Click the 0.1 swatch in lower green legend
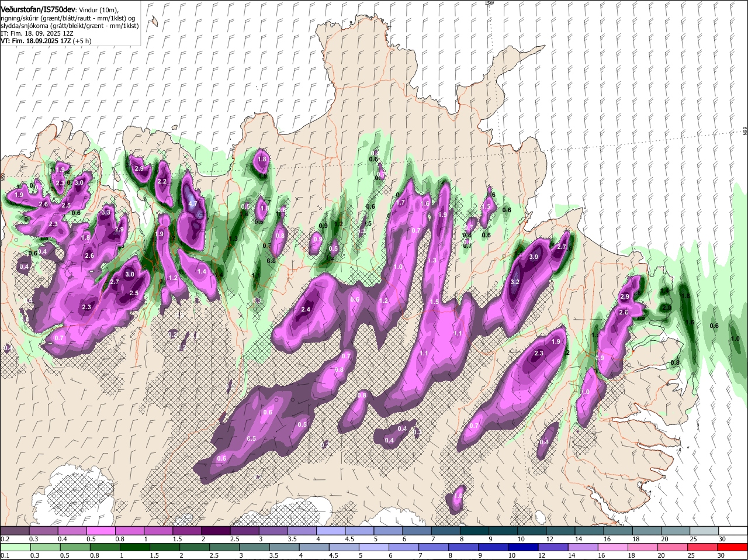Image resolution: width=748 pixels, height=560 pixels. pos(15,547)
